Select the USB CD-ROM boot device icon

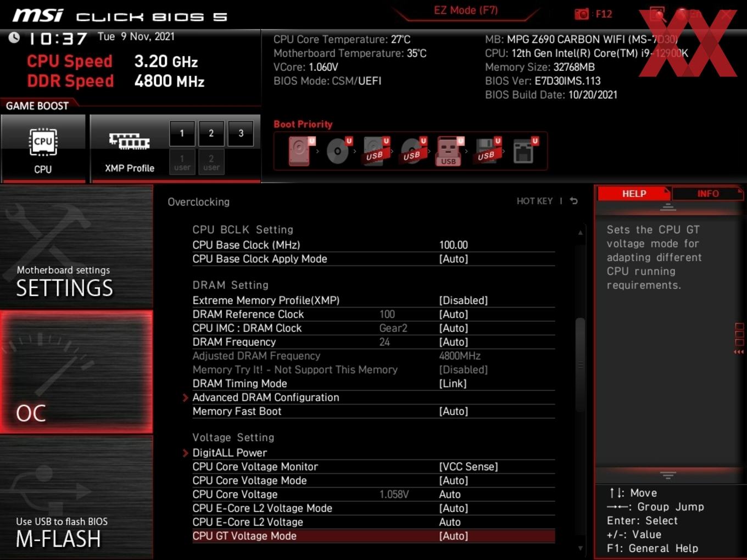412,150
